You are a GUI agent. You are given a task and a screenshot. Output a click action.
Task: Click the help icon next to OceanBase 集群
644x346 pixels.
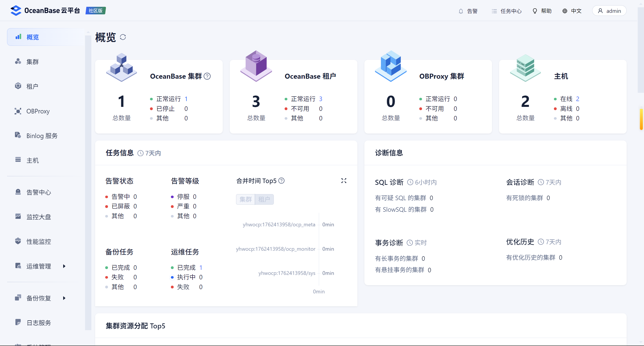click(207, 76)
